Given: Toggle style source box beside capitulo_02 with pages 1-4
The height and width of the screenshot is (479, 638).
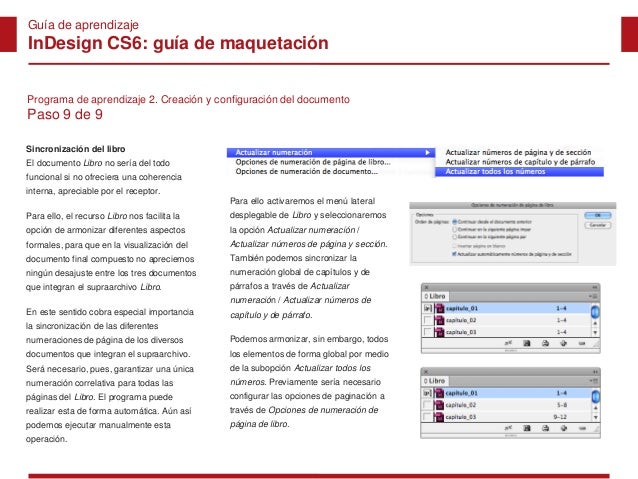Looking at the screenshot, I should [427, 320].
